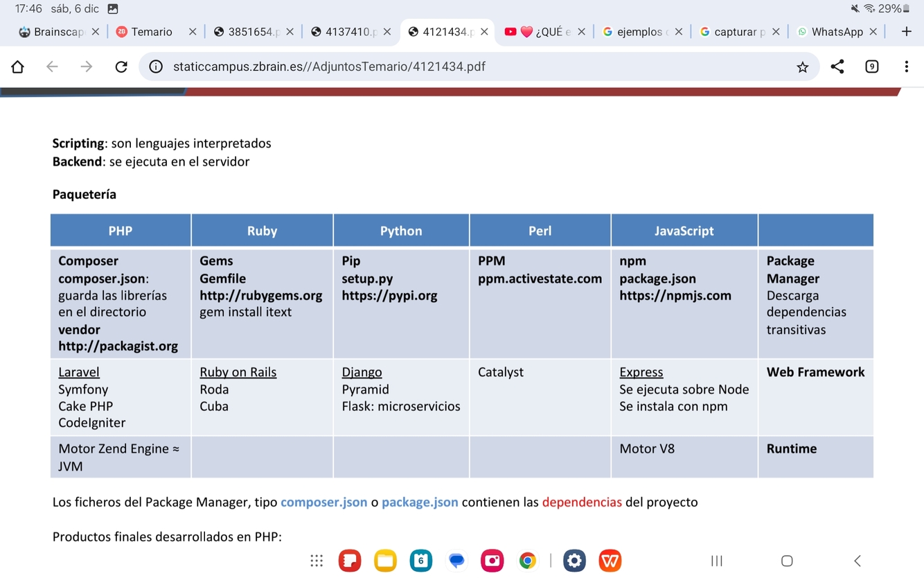Click the Ruby column header
The width and height of the screenshot is (924, 578).
tap(262, 231)
